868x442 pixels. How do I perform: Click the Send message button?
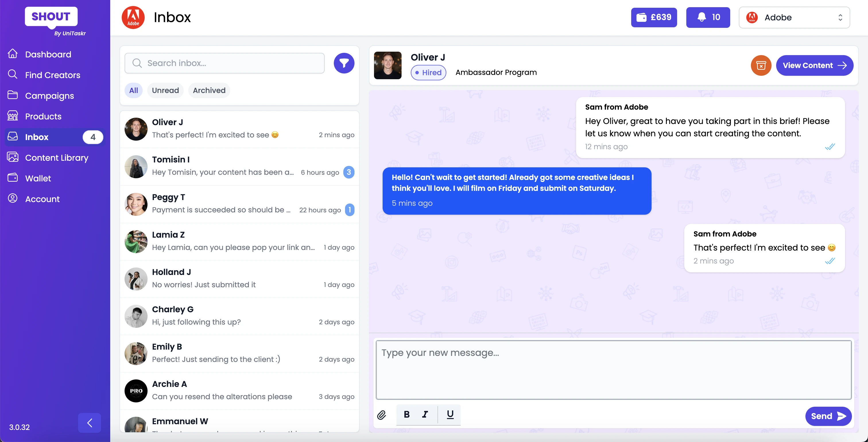828,416
